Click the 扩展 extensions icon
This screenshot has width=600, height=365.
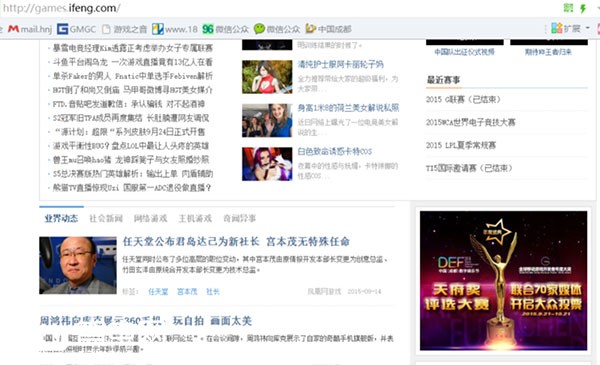[556, 28]
